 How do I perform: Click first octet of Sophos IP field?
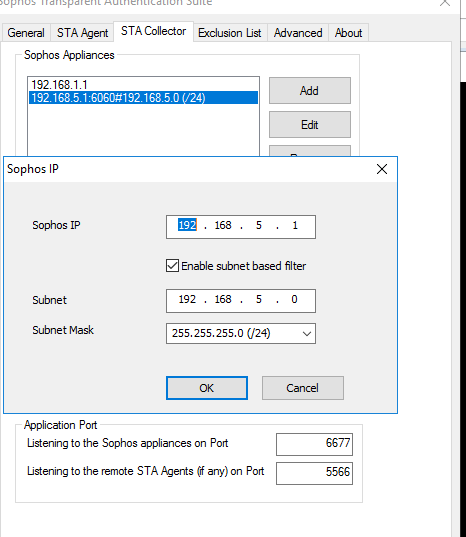[187, 225]
